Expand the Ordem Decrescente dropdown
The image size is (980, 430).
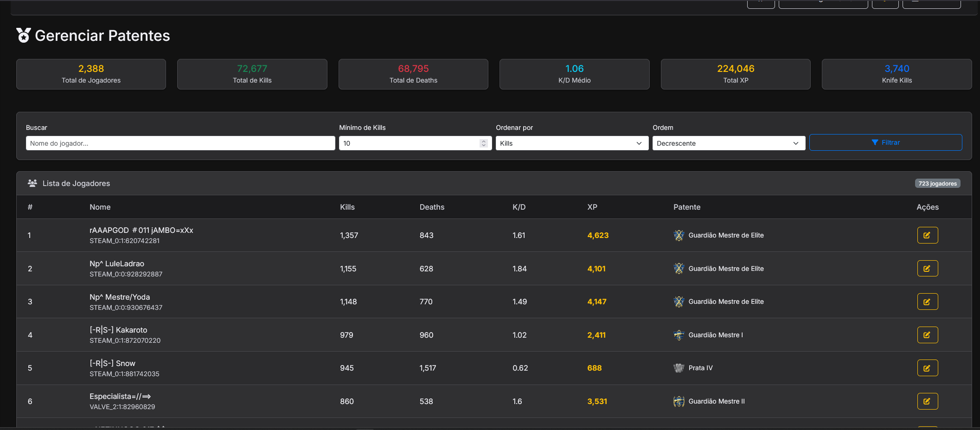pyautogui.click(x=728, y=143)
